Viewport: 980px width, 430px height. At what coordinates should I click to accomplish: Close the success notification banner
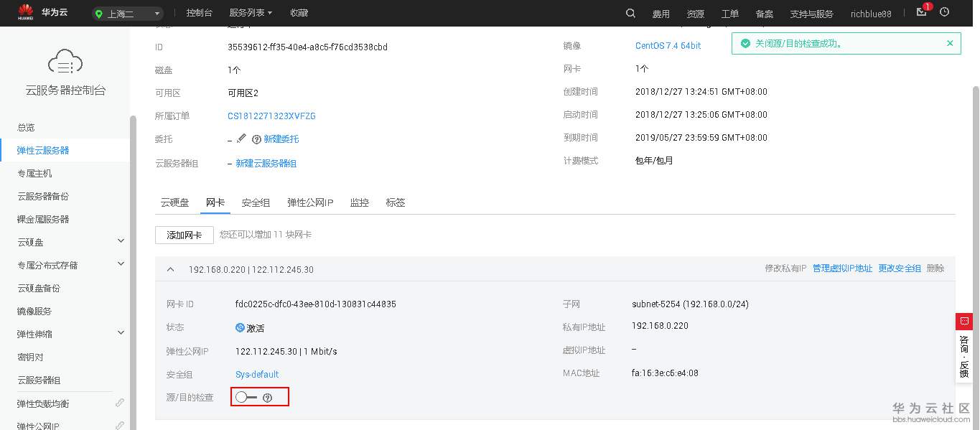point(950,43)
